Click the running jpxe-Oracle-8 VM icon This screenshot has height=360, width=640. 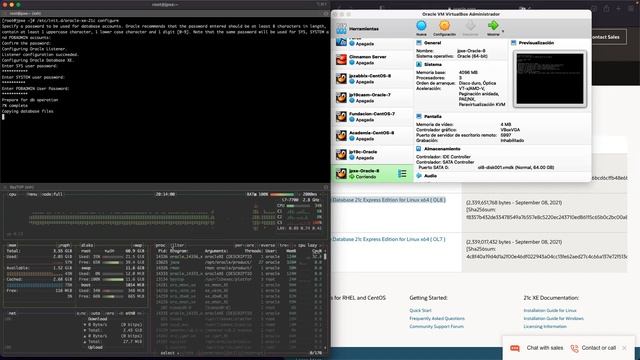point(341,173)
